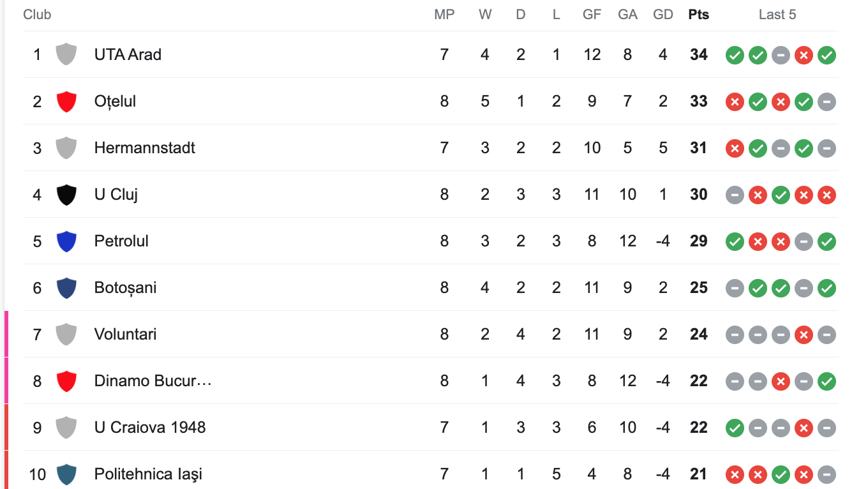The image size is (868, 489).
Task: Open the Voluntari club page
Action: point(125,335)
